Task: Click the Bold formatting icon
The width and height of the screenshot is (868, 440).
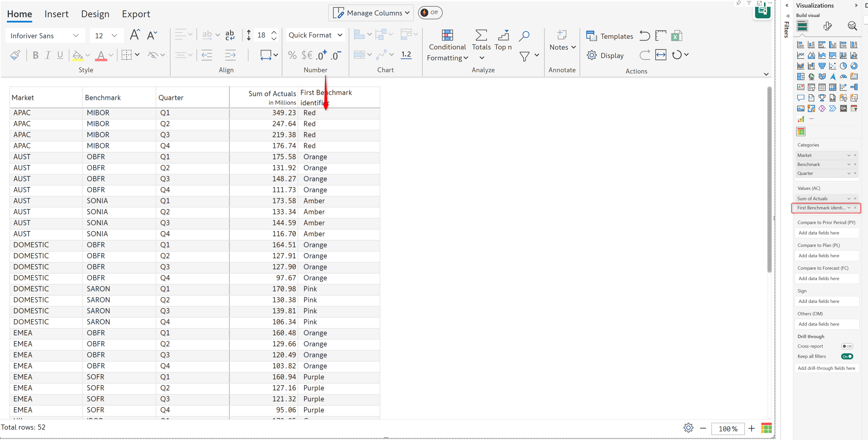Action: pyautogui.click(x=35, y=55)
